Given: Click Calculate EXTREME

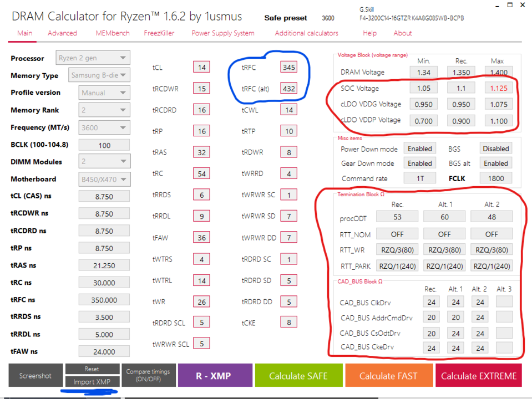Looking at the screenshot, I should point(479,376).
